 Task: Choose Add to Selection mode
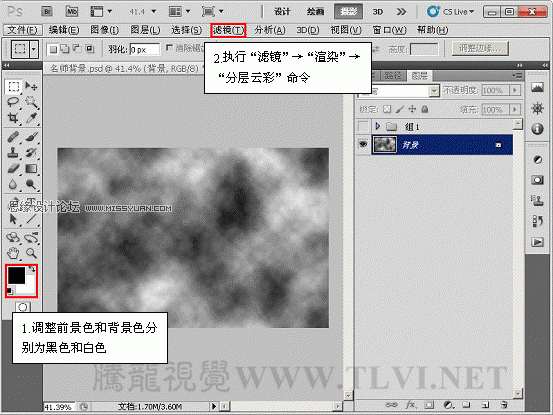(65, 49)
